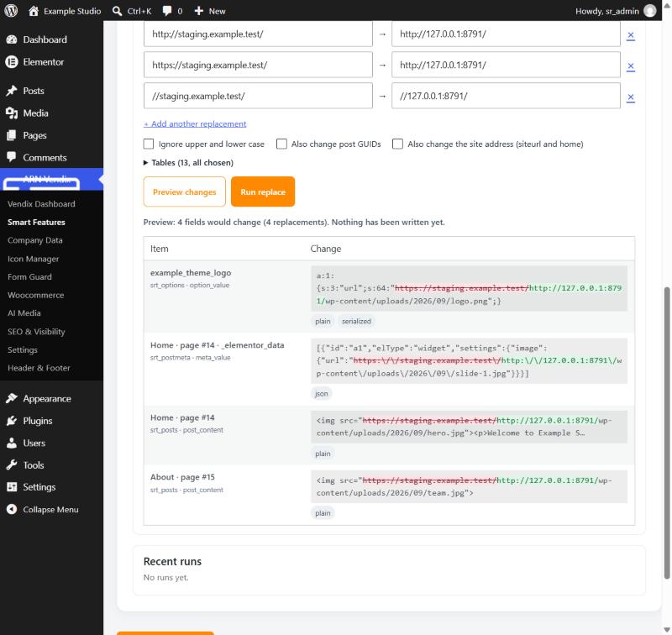Remove the http://staging.example.test/ replacement row
The width and height of the screenshot is (672, 635).
click(x=631, y=35)
